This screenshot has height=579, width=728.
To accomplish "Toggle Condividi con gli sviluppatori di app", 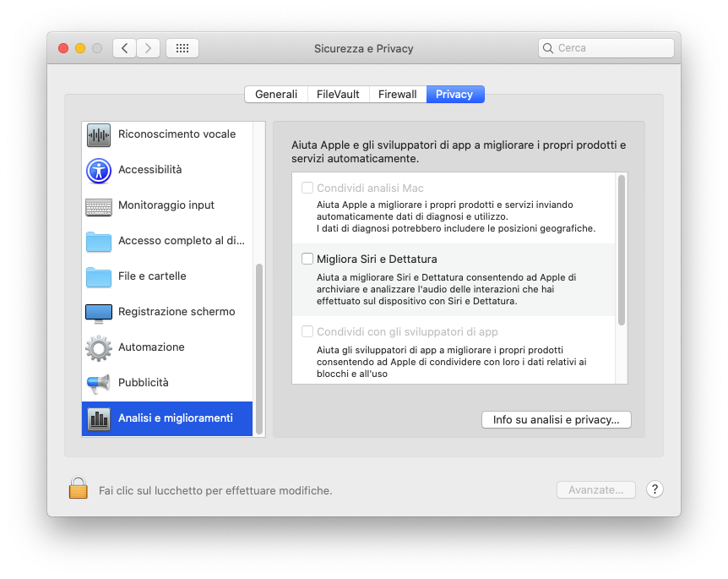I will click(x=307, y=331).
